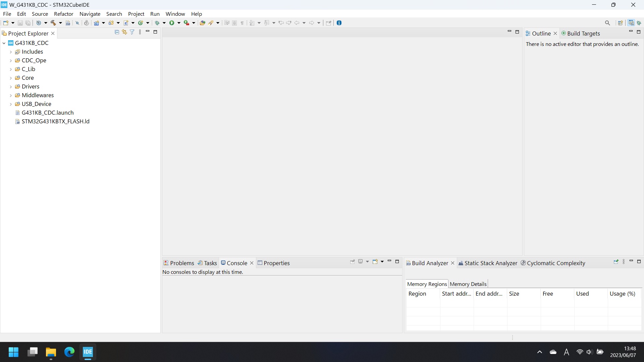Image resolution: width=644 pixels, height=362 pixels.
Task: Open dropdown next to external tools icon
Action: [x=194, y=23]
